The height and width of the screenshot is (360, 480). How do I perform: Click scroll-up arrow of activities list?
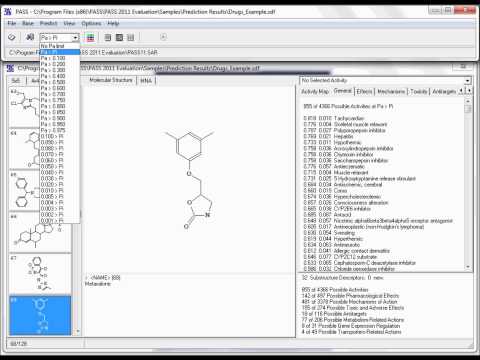[468, 101]
